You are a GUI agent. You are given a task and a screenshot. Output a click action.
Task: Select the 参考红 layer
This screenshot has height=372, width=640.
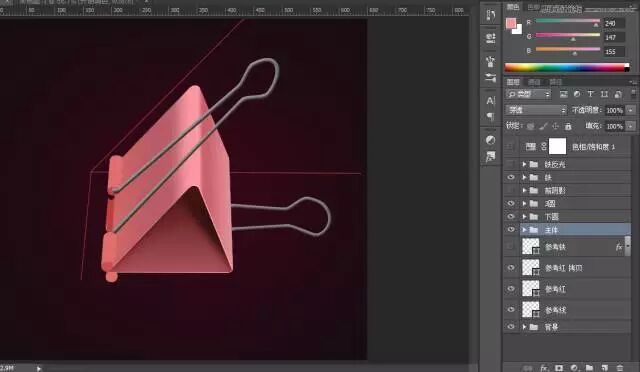576,289
